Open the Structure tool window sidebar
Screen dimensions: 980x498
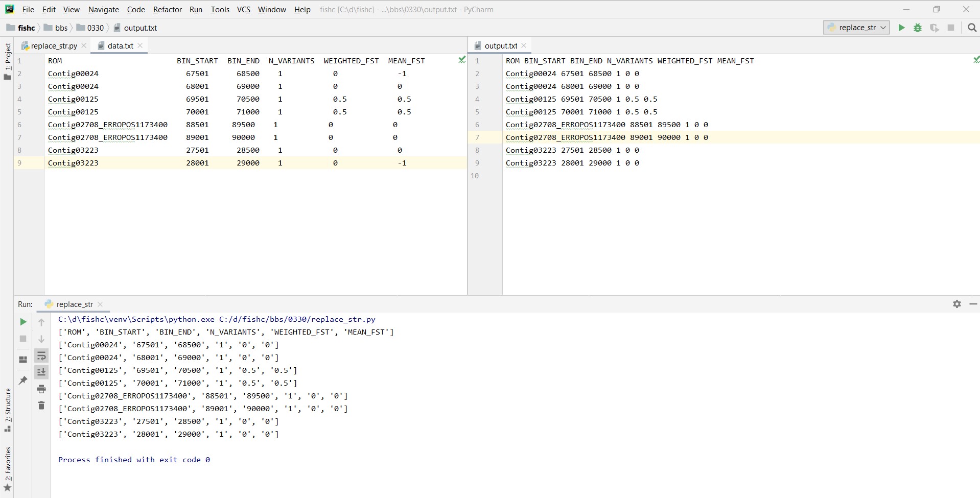click(x=7, y=410)
